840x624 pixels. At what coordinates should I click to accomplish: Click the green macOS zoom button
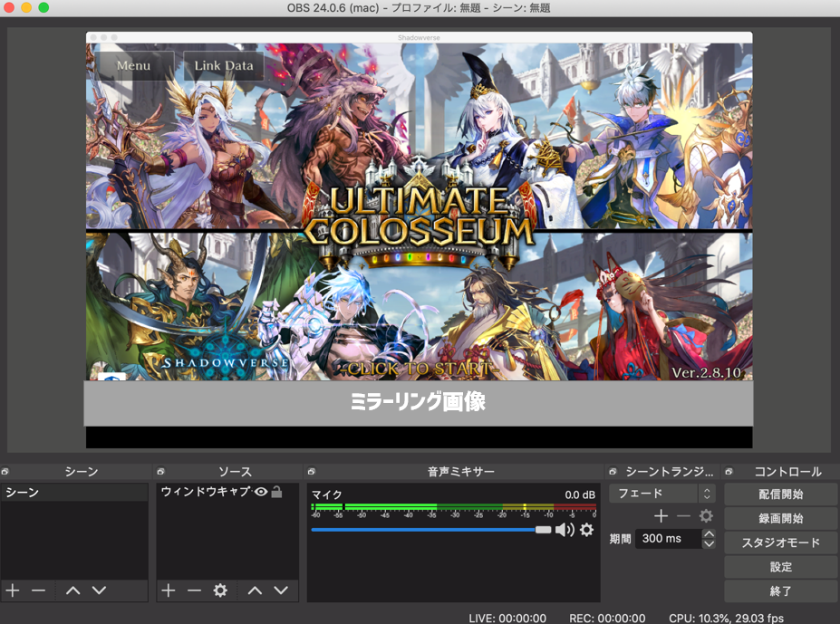(43, 7)
